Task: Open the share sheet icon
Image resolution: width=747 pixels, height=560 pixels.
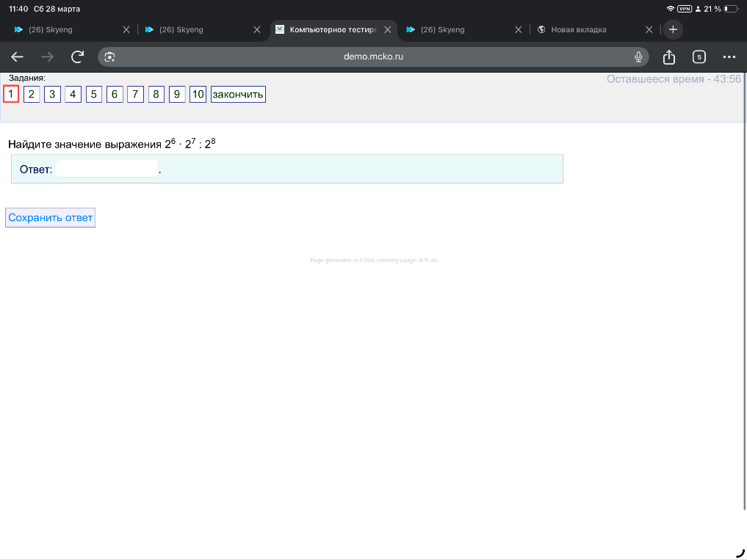Action: pyautogui.click(x=669, y=57)
